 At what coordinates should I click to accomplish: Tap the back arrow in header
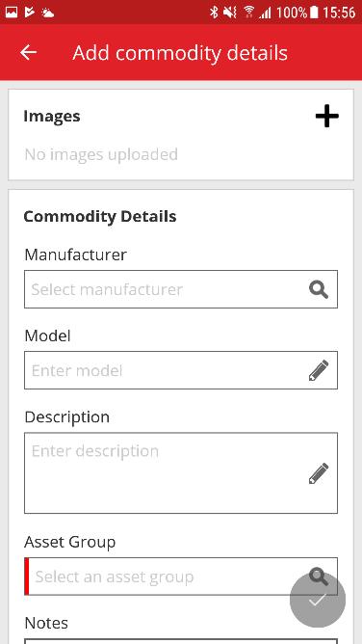(28, 53)
